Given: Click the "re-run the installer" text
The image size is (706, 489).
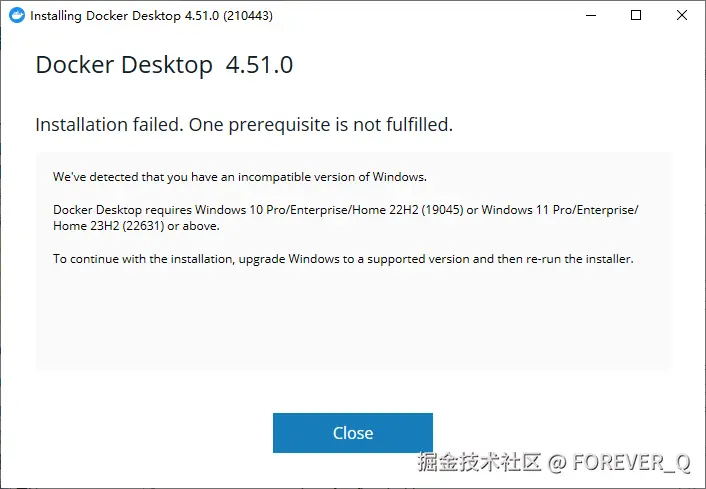Looking at the screenshot, I should (x=585, y=259).
